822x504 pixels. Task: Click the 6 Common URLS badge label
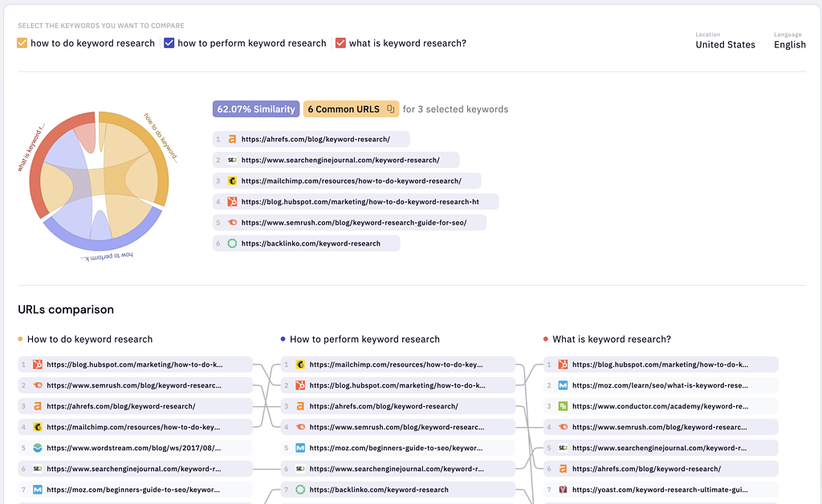pyautogui.click(x=344, y=109)
